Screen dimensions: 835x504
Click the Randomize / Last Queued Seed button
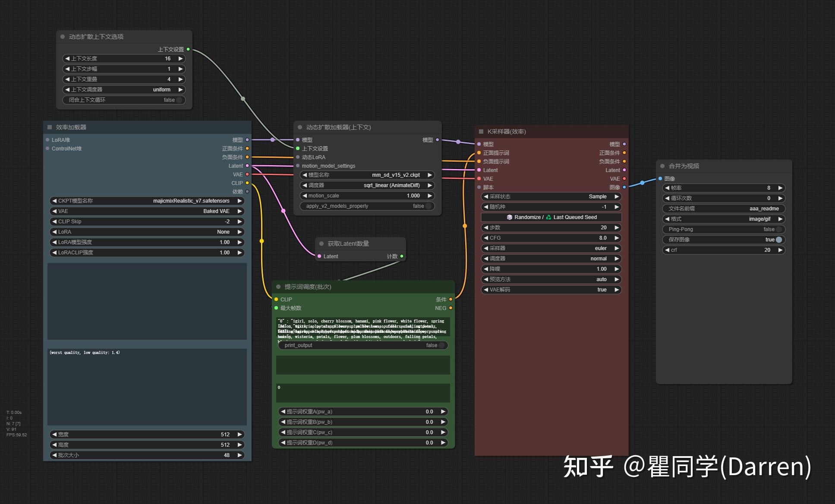(551, 217)
